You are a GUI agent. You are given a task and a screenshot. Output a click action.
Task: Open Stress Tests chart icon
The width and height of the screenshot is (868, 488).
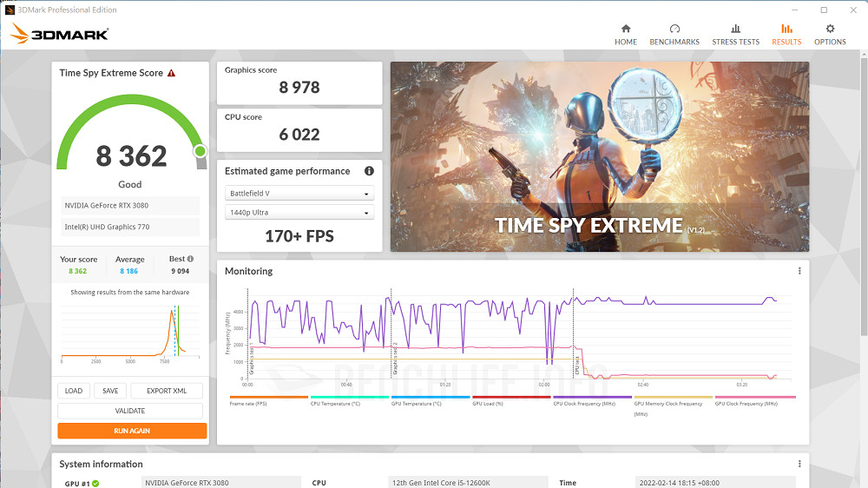tap(736, 29)
